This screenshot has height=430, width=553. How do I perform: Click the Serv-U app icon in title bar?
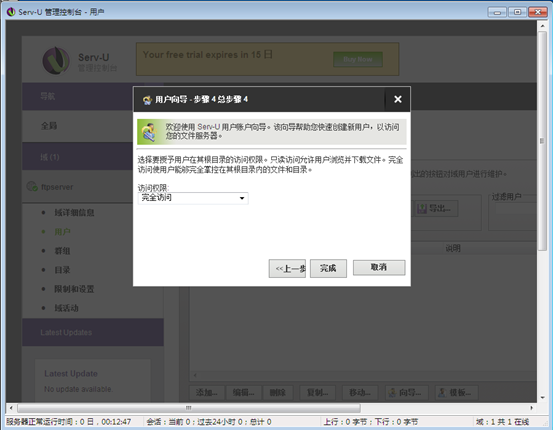pyautogui.click(x=11, y=12)
